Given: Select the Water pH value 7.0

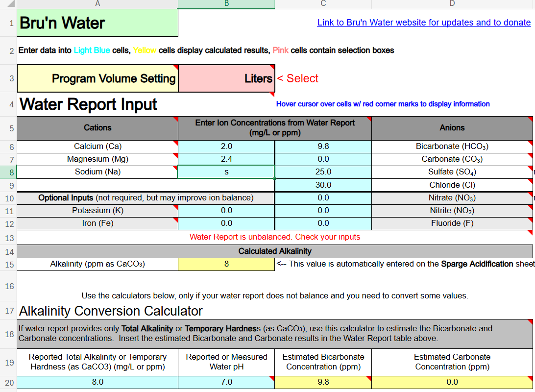Looking at the screenshot, I should point(226,382).
